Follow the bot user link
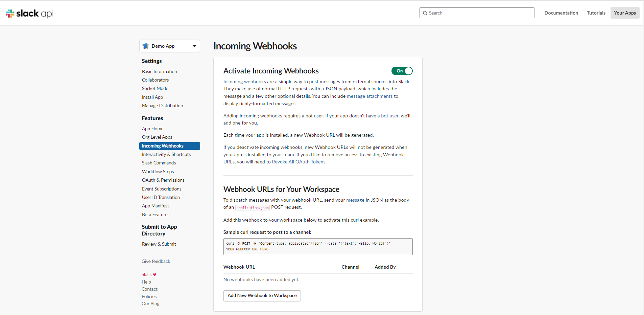The image size is (644, 315). (x=390, y=116)
